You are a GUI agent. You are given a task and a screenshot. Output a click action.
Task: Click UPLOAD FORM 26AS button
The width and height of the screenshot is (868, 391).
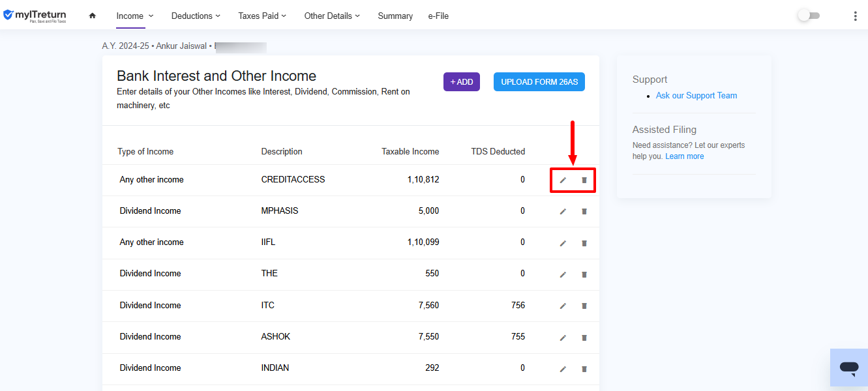coord(539,81)
